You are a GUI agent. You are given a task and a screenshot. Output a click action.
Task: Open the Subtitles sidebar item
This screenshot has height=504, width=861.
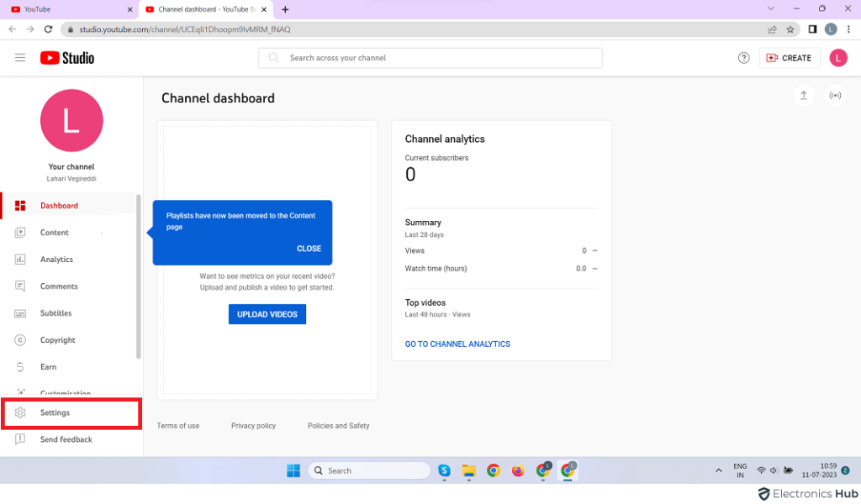click(x=55, y=313)
